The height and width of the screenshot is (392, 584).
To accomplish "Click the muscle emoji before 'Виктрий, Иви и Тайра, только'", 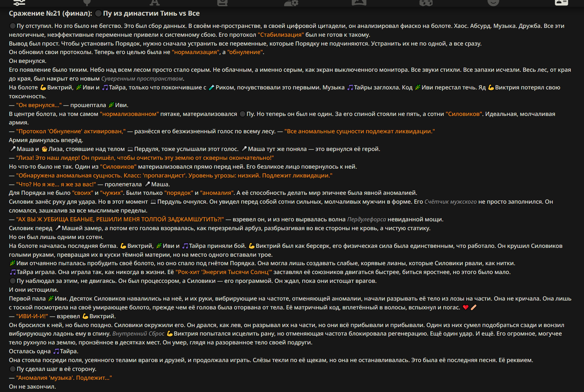I will (x=43, y=87).
